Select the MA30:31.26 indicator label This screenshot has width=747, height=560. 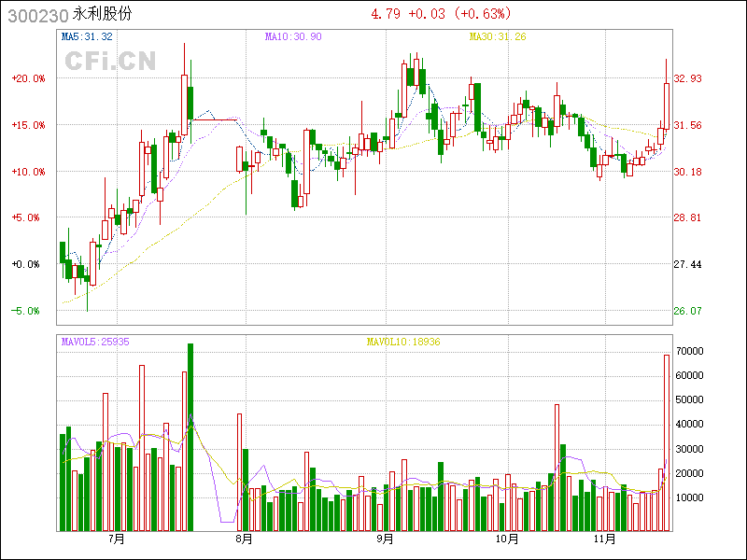(x=498, y=36)
